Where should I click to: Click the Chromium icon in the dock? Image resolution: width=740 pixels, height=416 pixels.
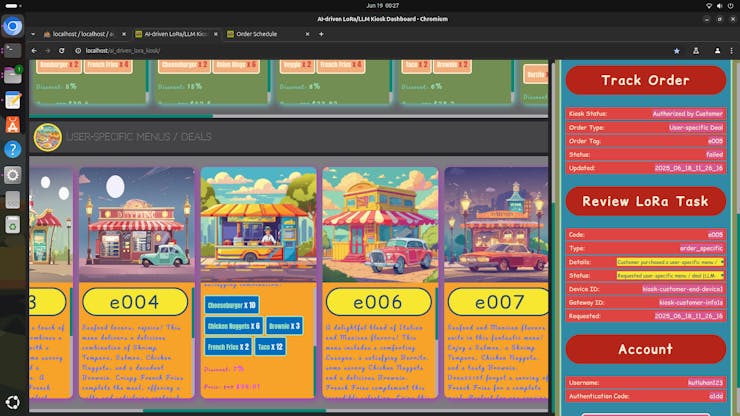[x=13, y=27]
